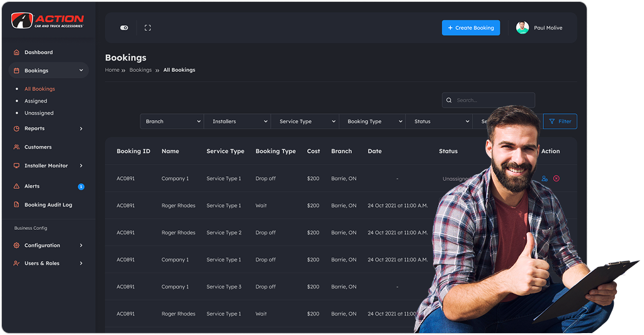Image resolution: width=644 pixels, height=335 pixels.
Task: Click the Booking Audit Log document icon
Action: [x=16, y=205]
